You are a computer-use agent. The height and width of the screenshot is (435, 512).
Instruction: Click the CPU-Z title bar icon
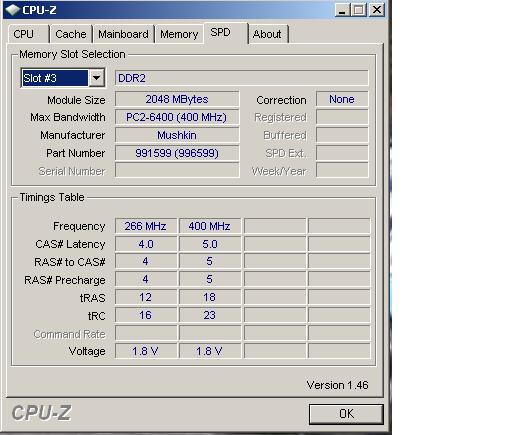coord(13,10)
